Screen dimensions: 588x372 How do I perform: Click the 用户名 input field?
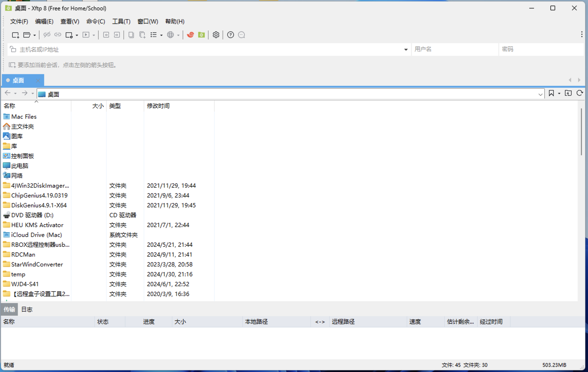455,49
